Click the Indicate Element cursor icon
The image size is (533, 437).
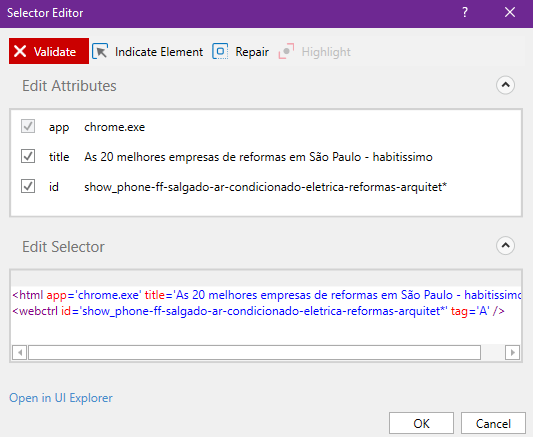coord(100,52)
